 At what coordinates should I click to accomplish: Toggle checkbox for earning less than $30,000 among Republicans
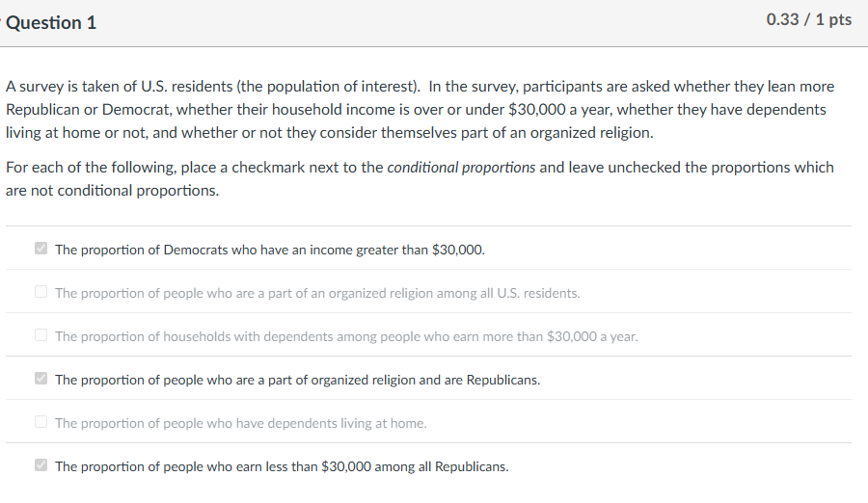(41, 466)
